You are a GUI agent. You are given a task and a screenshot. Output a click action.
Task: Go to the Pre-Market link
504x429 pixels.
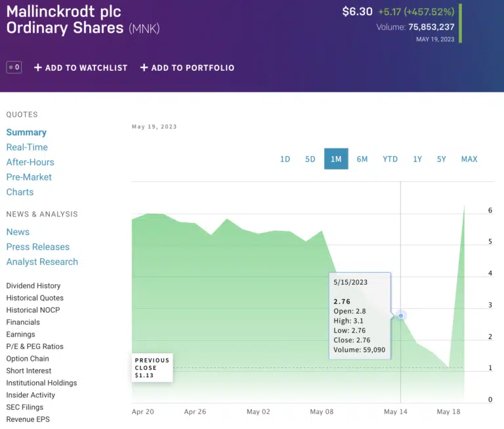pyautogui.click(x=29, y=177)
